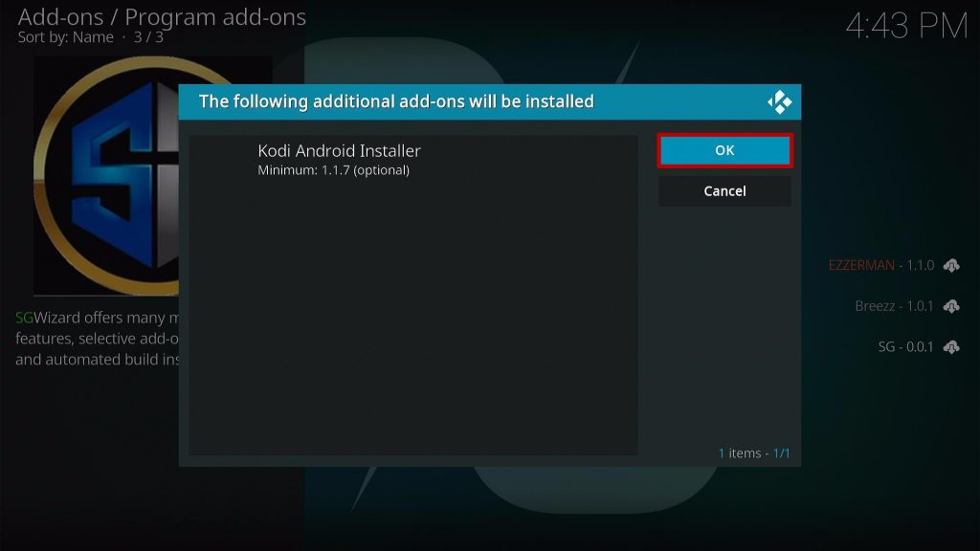Click the Minimum: 1.1.7 (optional) text
980x551 pixels.
[x=334, y=170]
